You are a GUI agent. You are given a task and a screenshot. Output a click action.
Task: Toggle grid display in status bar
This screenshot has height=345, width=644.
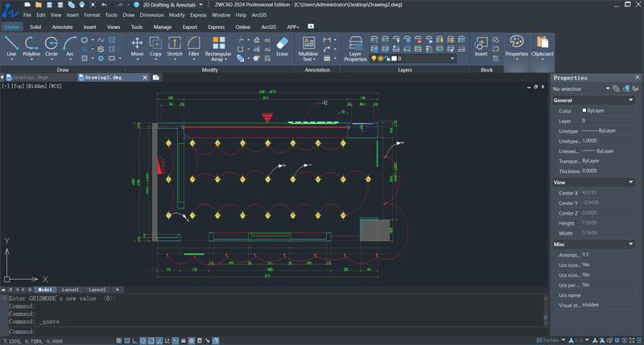127,340
